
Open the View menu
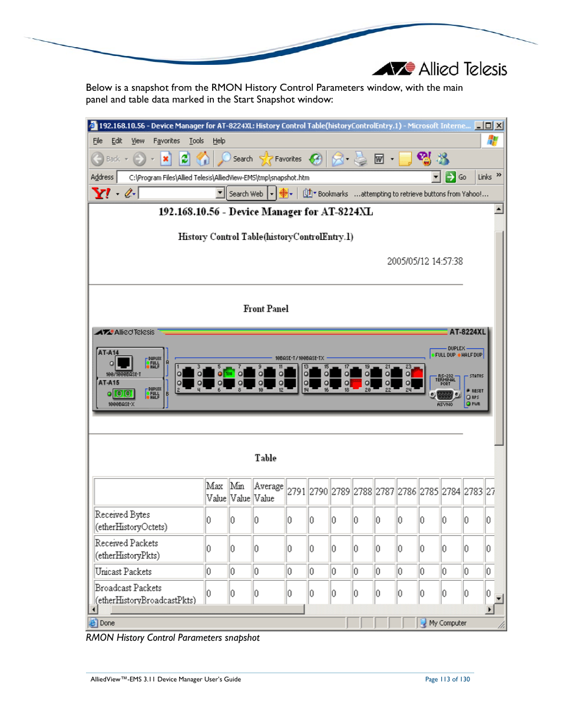(138, 141)
